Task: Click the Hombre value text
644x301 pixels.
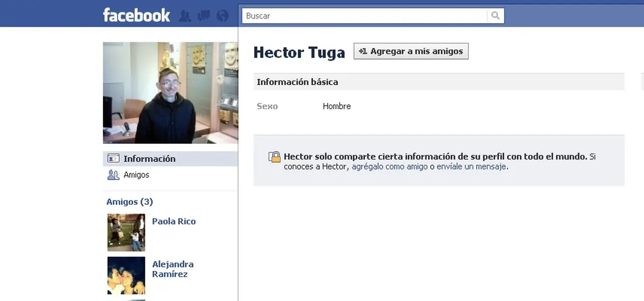Action: (337, 106)
